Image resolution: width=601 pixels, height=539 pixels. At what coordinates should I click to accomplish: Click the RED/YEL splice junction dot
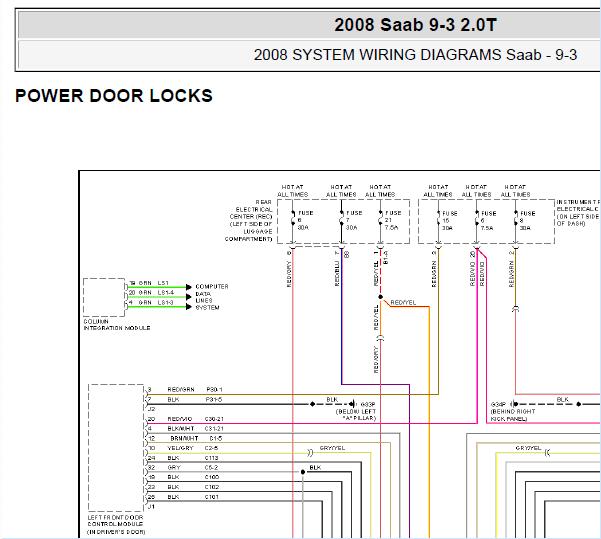click(381, 297)
